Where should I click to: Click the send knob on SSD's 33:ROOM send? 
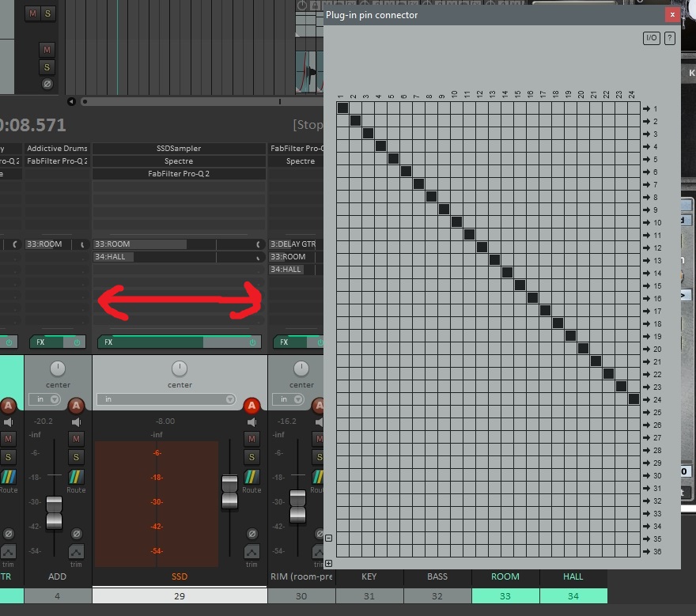[x=258, y=244]
